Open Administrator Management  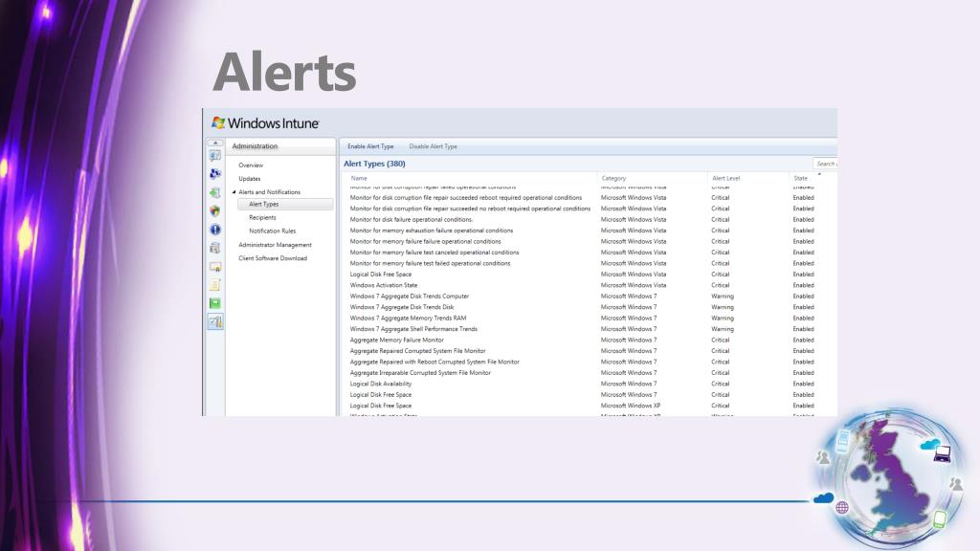pyautogui.click(x=275, y=245)
